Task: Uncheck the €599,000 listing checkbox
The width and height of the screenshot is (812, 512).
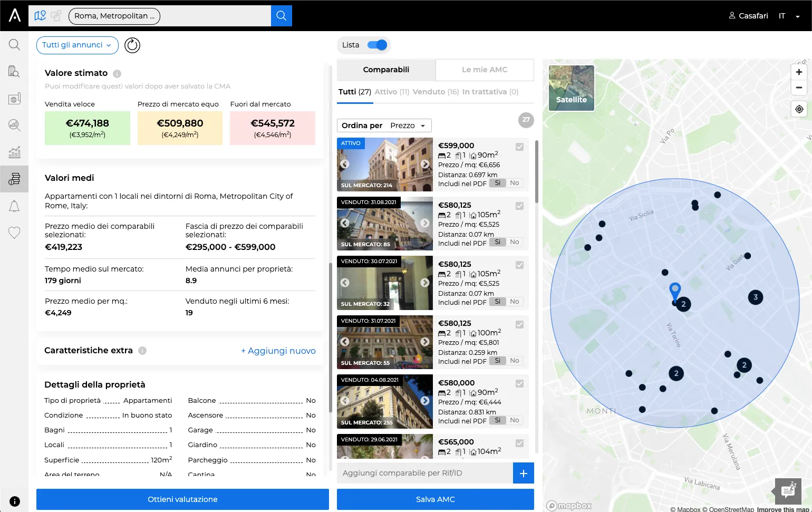Action: (520, 147)
